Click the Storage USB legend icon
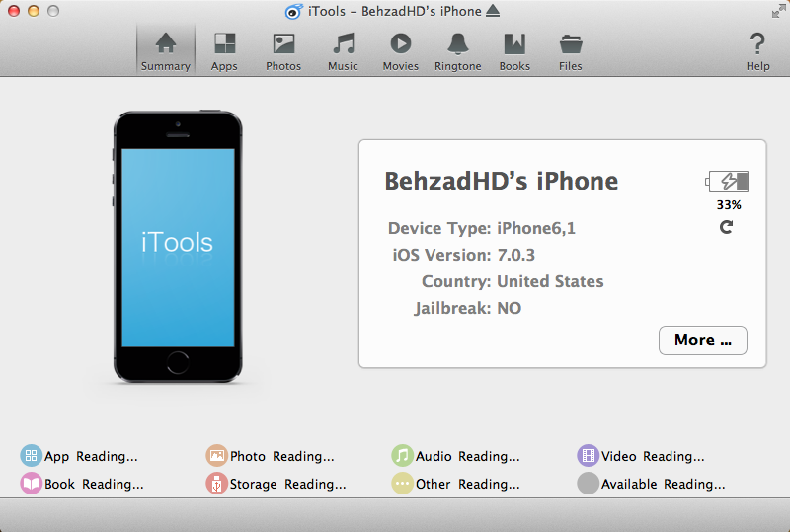The height and width of the screenshot is (532, 790). (x=216, y=484)
